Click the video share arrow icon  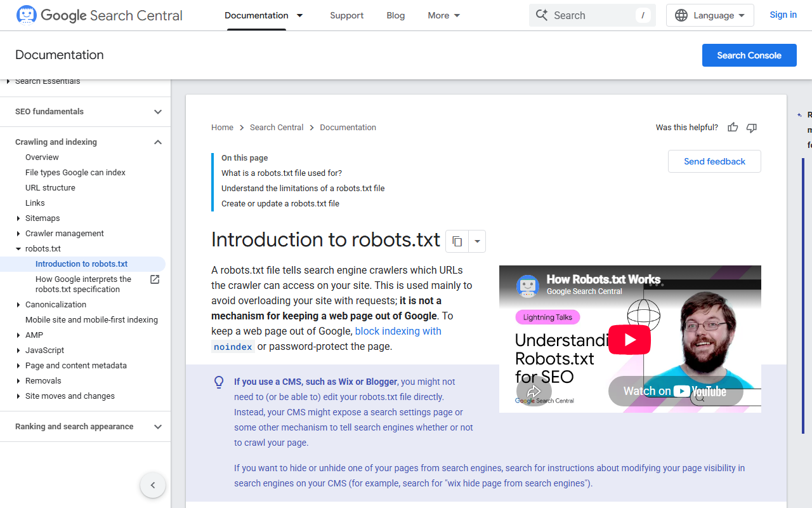pos(534,391)
